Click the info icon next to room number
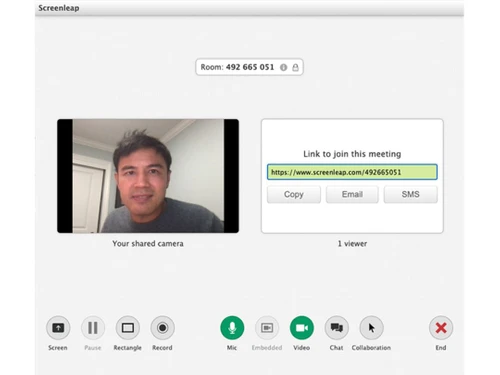The image size is (500, 375). 283,67
